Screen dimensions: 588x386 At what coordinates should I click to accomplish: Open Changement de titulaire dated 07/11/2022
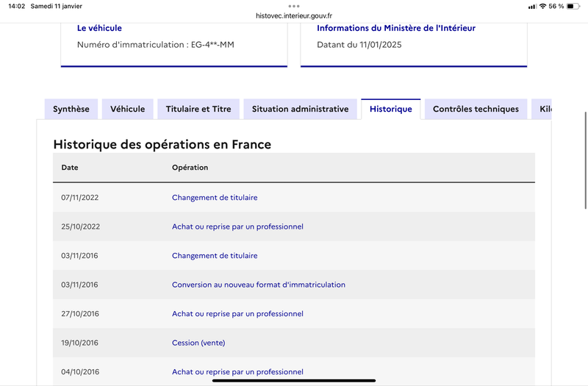[215, 197]
